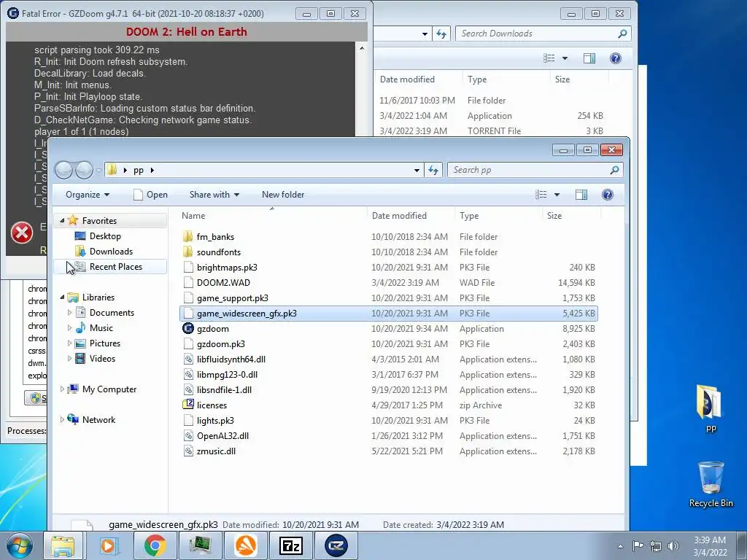Select the brightmaps.pk3 file
This screenshot has width=747, height=560.
(x=388, y=267)
